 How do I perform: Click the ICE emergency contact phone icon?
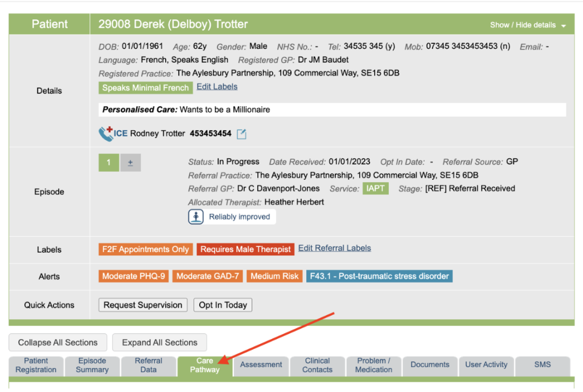[x=106, y=134]
